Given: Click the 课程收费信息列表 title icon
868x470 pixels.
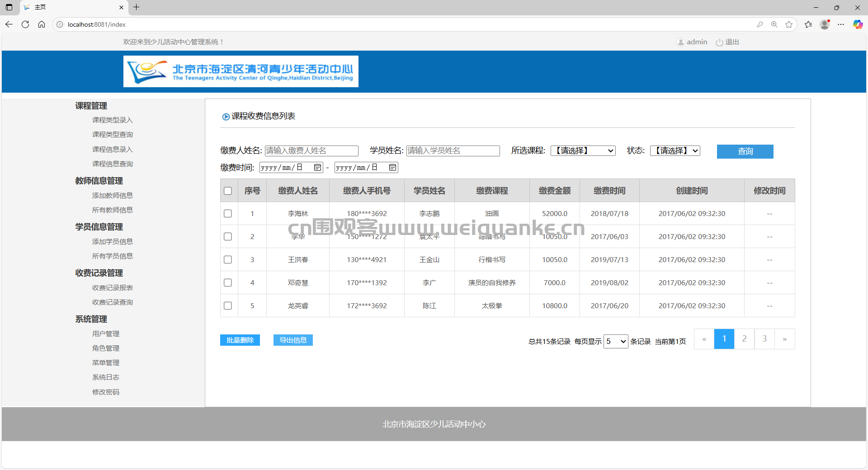Looking at the screenshot, I should pos(226,117).
